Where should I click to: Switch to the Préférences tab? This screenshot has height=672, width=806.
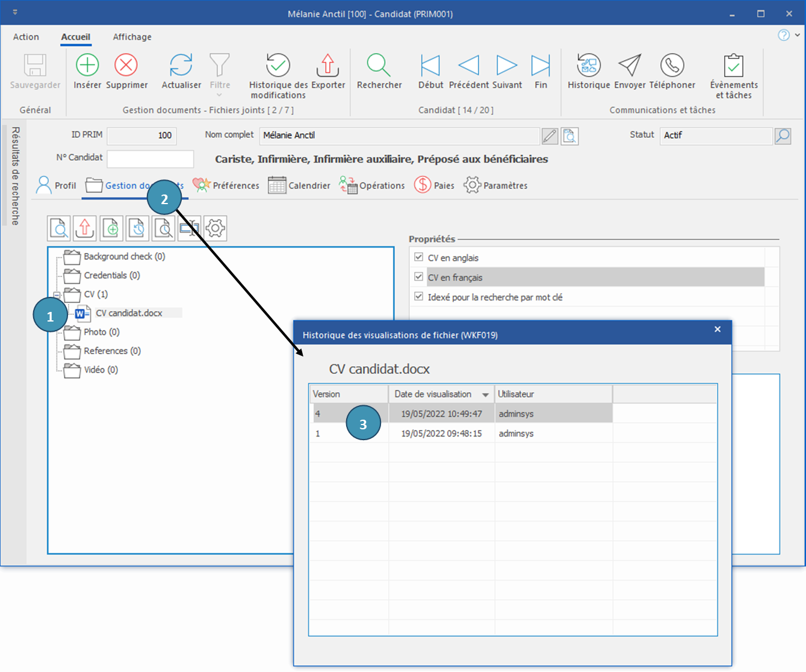tap(226, 185)
